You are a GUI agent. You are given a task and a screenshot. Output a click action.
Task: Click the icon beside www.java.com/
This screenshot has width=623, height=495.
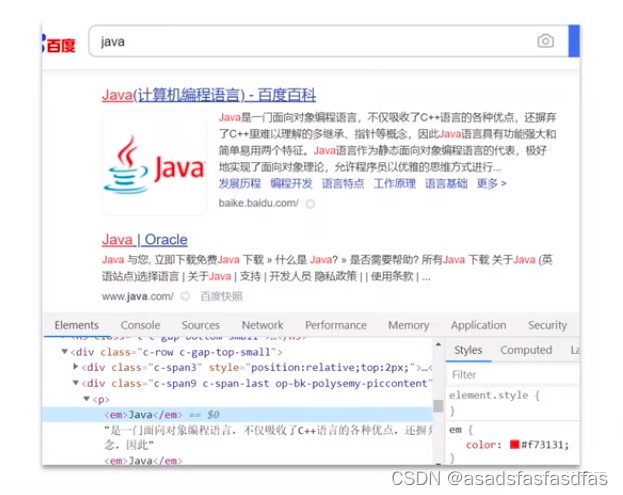[x=185, y=296]
